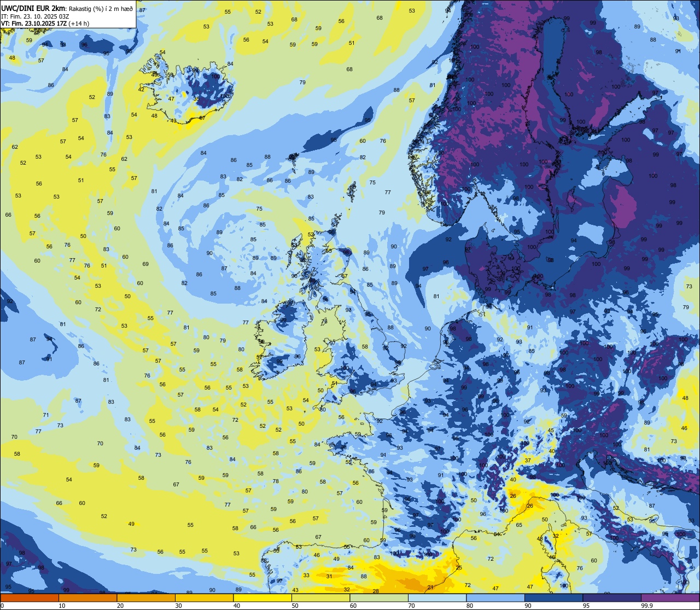Click the humidity value '25' on the map
Viewport: 700px width, 610px height.
[459, 568]
